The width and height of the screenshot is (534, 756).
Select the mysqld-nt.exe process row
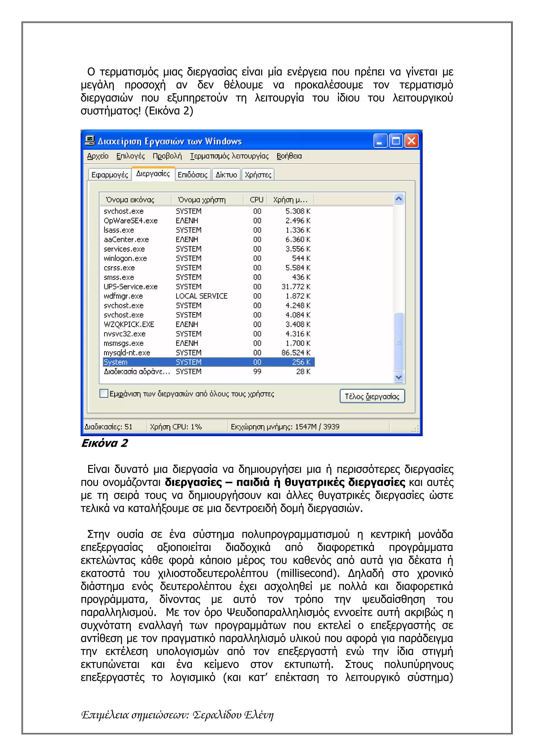pyautogui.click(x=127, y=353)
